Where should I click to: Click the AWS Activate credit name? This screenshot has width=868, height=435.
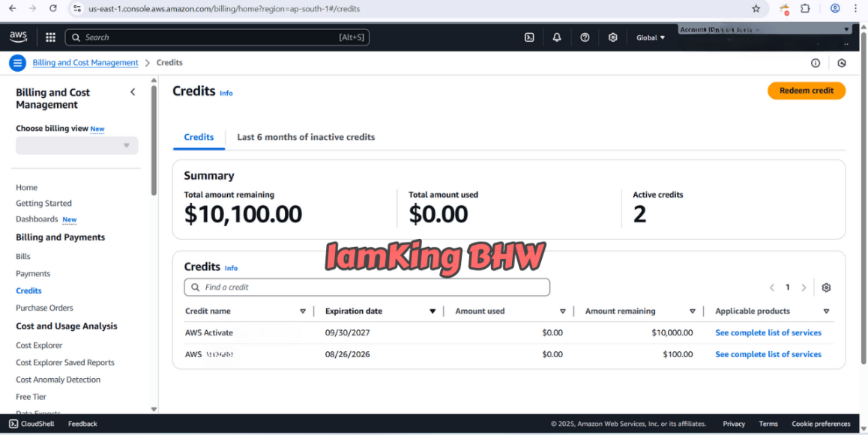pos(209,332)
